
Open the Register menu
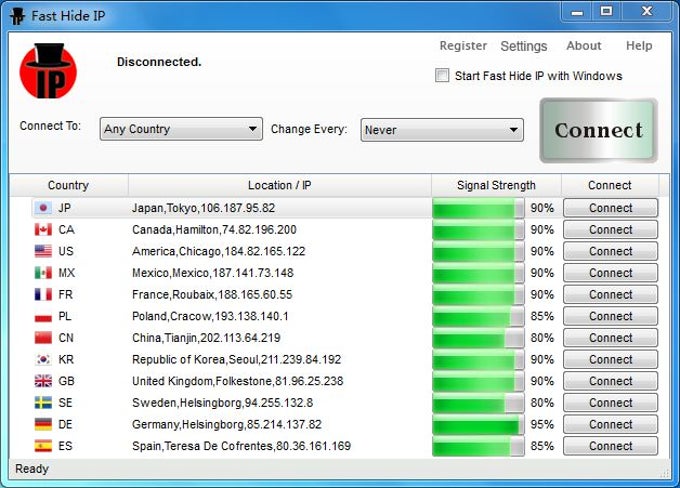tap(463, 46)
